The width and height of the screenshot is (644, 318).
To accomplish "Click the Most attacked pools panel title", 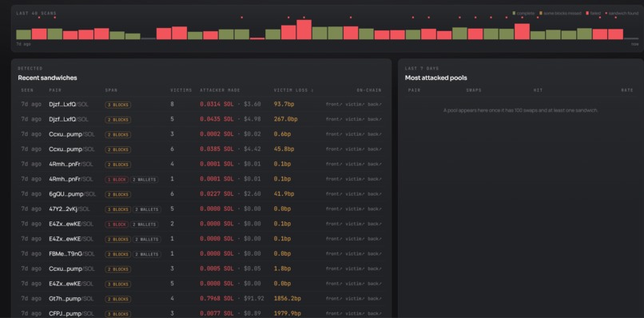I will (x=435, y=78).
